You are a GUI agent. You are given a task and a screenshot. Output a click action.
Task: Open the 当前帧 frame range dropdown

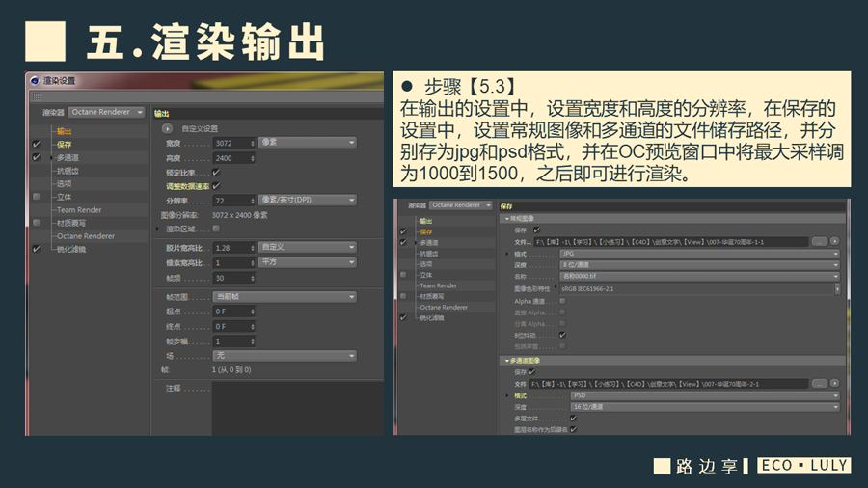coord(285,297)
